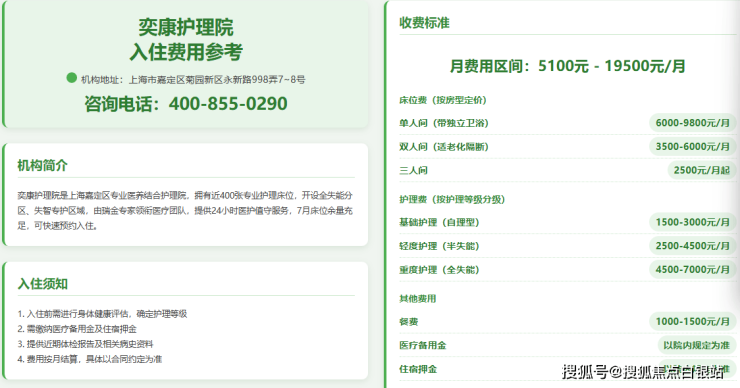The image size is (740, 388).
Task: Click the 1500-3000元/月 price badge
Action: pyautogui.click(x=692, y=222)
